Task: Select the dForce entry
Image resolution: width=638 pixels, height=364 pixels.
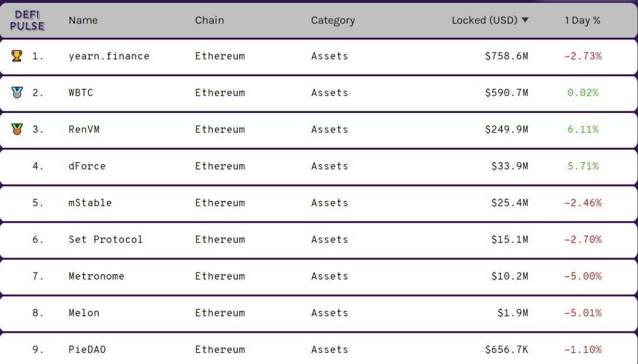Action: 87,166
